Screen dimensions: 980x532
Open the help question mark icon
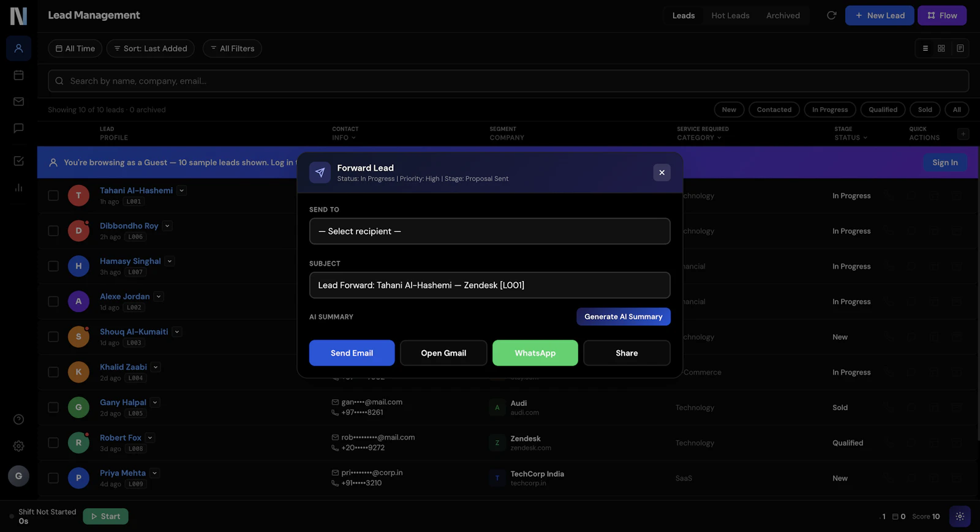click(18, 419)
